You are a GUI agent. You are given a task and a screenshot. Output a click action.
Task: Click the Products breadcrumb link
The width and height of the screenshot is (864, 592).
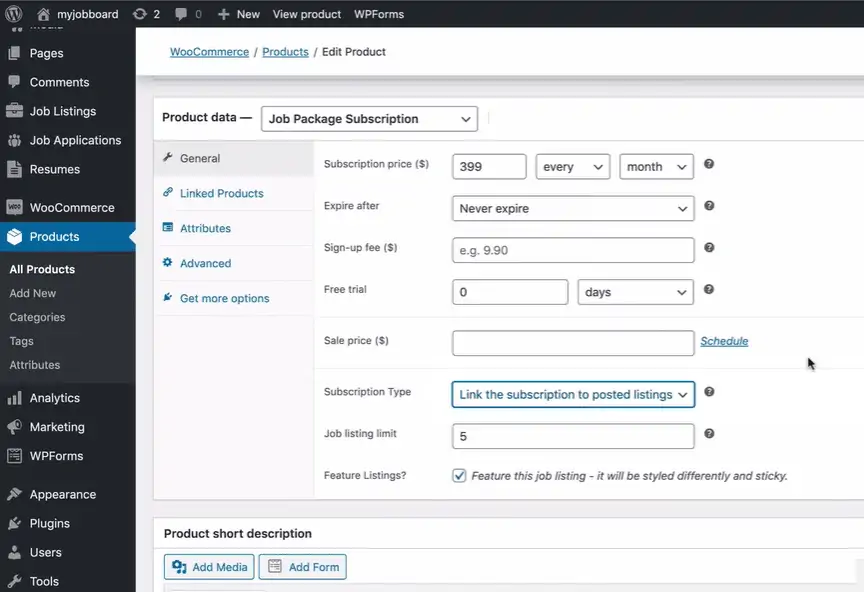(285, 52)
